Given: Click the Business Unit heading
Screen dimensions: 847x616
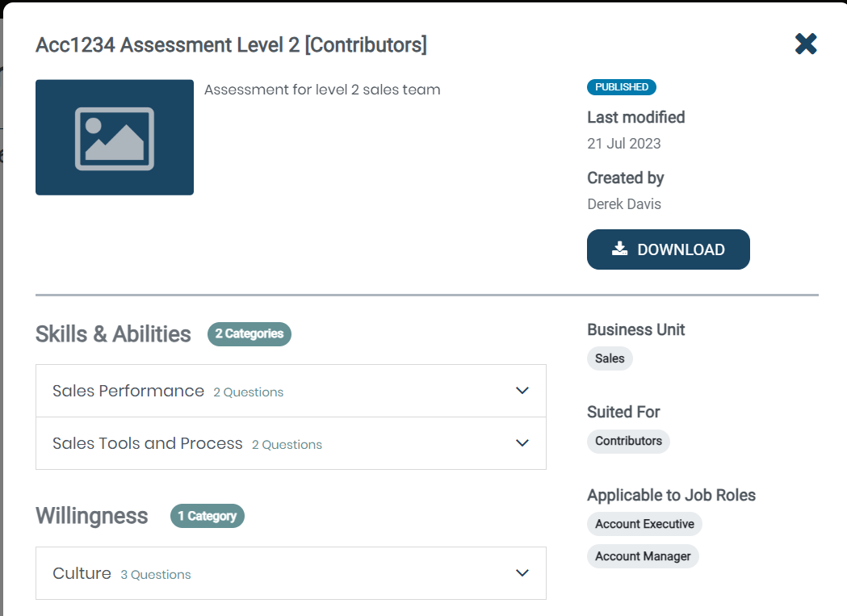Looking at the screenshot, I should tap(635, 329).
